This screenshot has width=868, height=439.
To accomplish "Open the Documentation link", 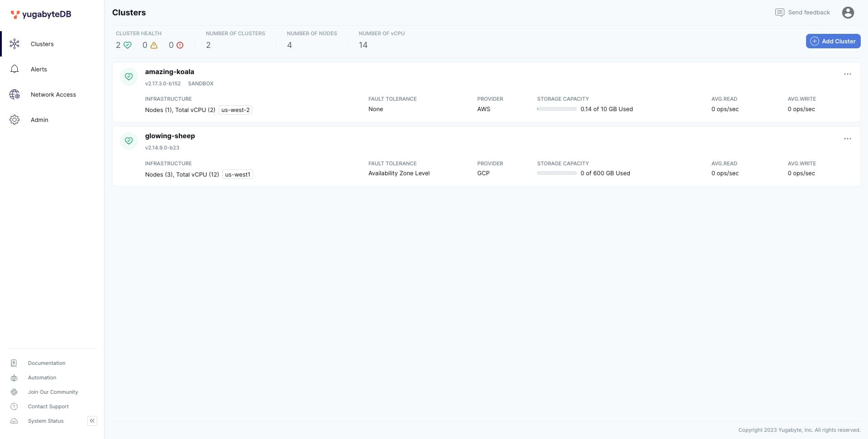I will point(47,363).
